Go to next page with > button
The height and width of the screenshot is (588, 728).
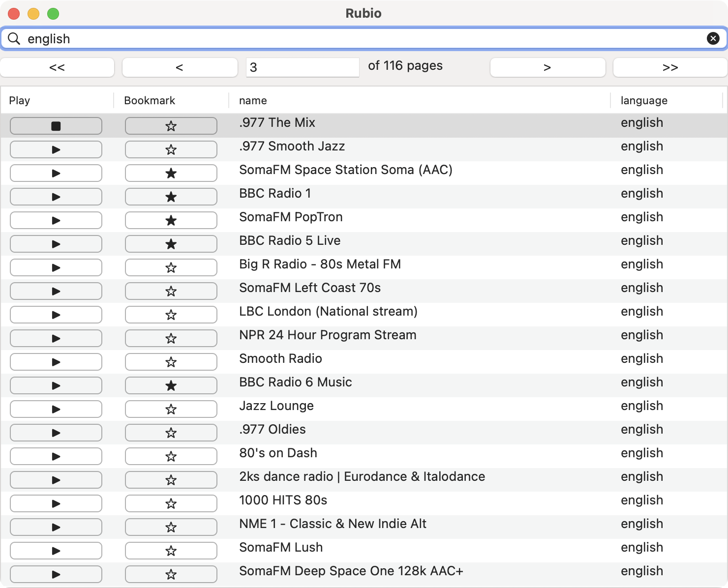(x=547, y=67)
